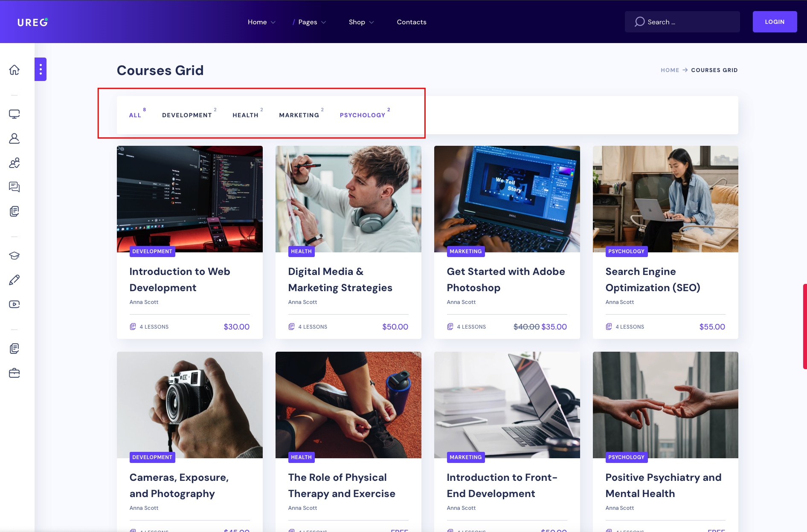Filter courses by Marketing

pos(299,115)
